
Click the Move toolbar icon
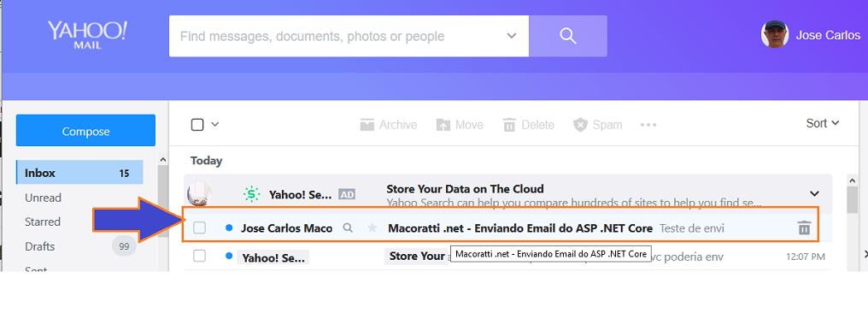point(443,125)
